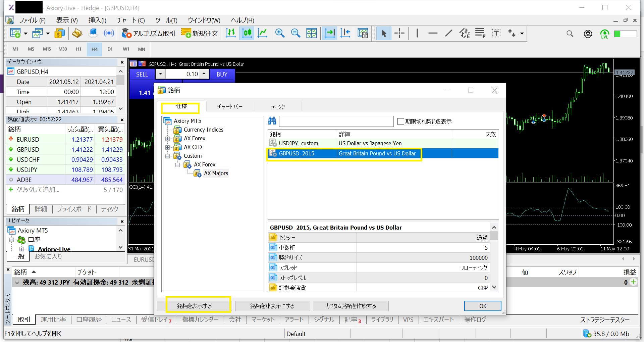Select the trendline tool
This screenshot has width=644, height=342.
pos(448,33)
